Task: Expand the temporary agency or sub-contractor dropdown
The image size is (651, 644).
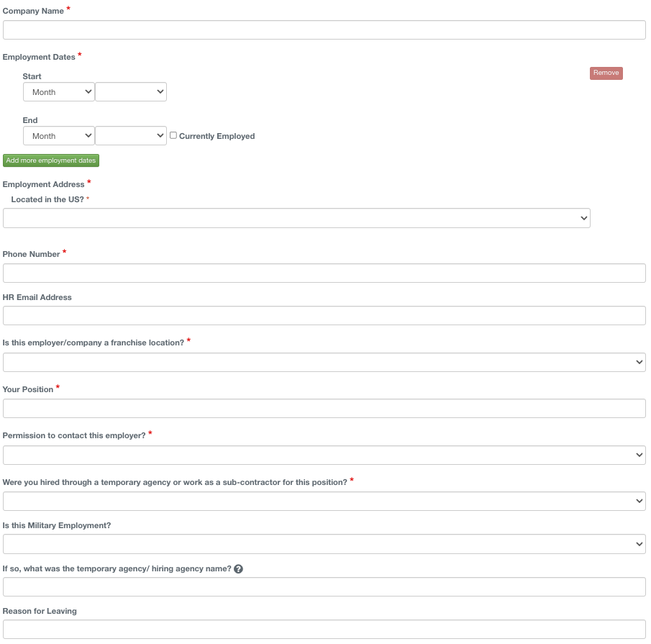Action: tap(324, 502)
